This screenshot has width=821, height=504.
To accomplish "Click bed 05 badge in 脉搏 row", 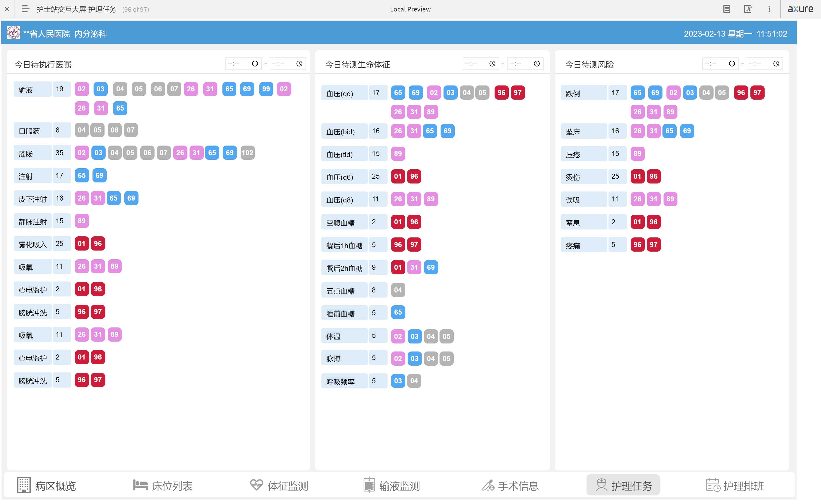I will click(446, 359).
